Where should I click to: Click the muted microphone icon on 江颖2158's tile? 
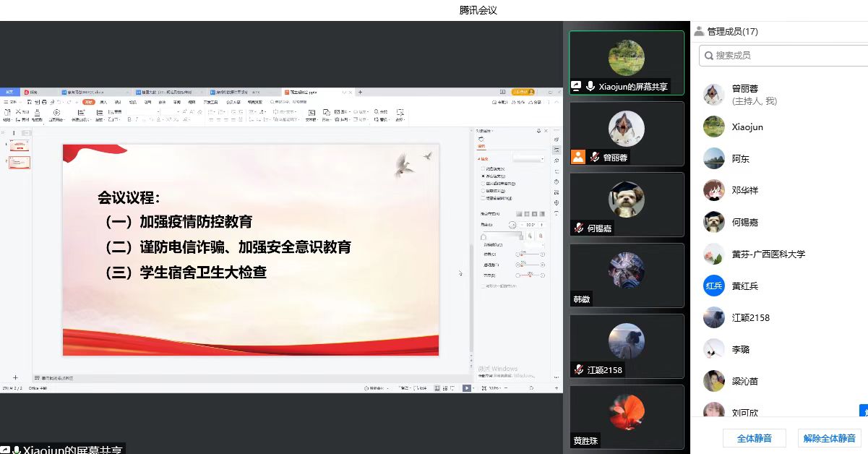coord(578,369)
